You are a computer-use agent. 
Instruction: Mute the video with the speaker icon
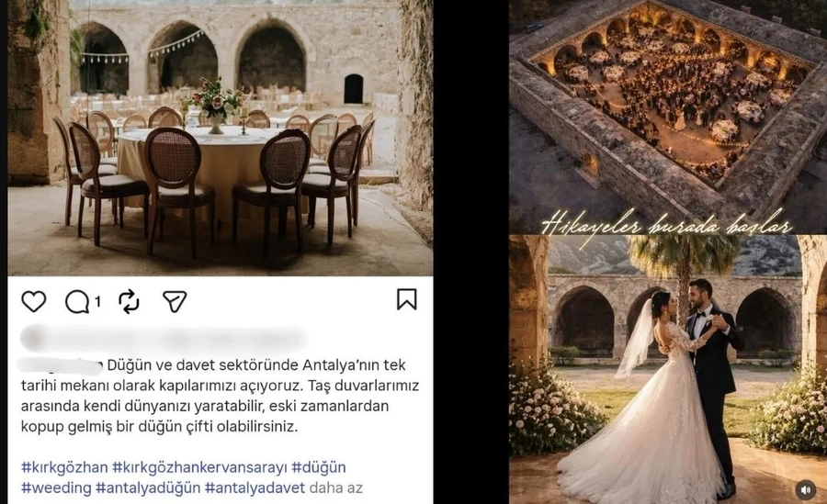coord(805,489)
